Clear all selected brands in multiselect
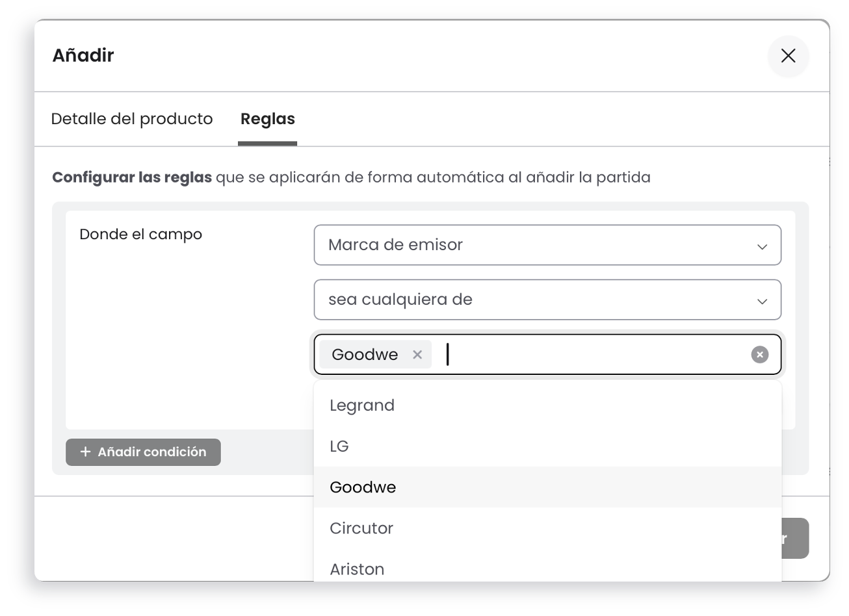This screenshot has height=616, width=849. pos(759,354)
